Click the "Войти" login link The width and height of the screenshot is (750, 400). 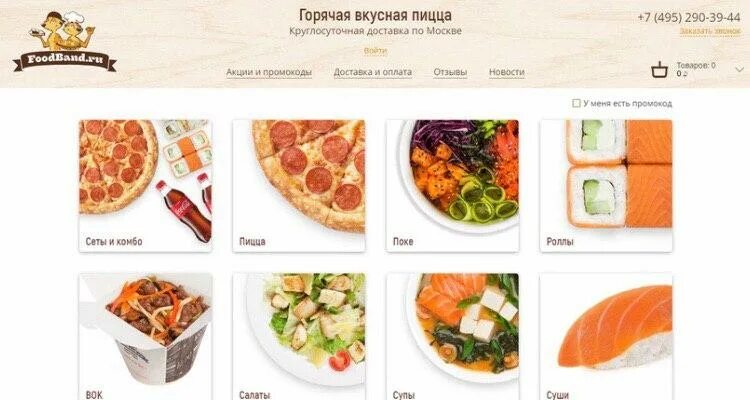click(375, 51)
